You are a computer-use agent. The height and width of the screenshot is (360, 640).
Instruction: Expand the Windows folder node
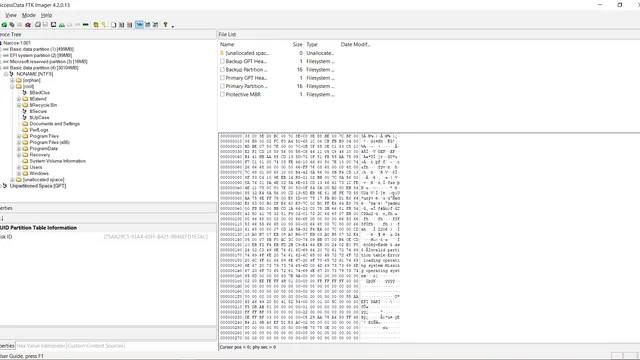click(19, 173)
